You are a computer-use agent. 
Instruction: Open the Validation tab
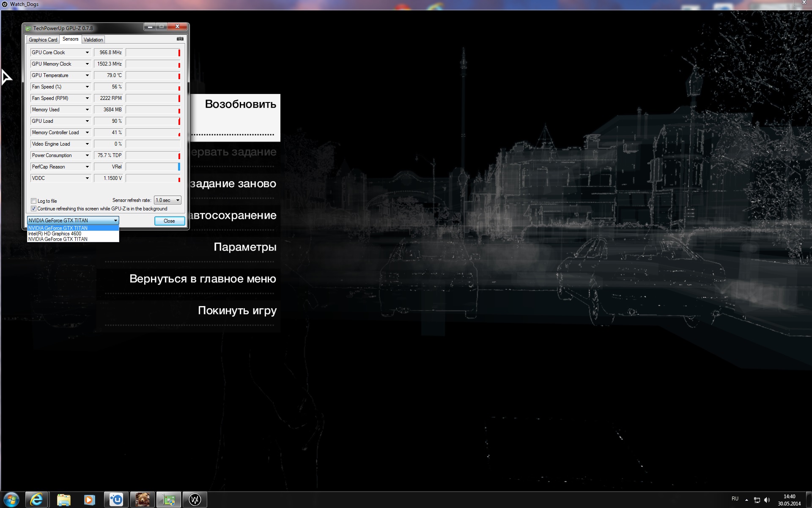pos(93,40)
